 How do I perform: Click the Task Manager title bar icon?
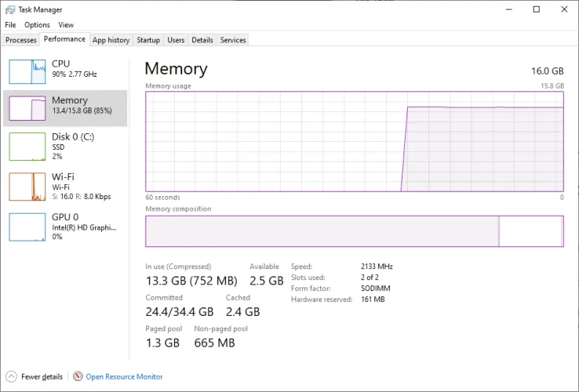tap(10, 9)
